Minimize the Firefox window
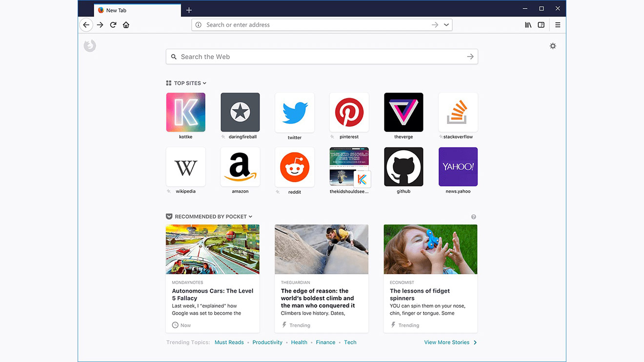The width and height of the screenshot is (644, 362). [525, 8]
